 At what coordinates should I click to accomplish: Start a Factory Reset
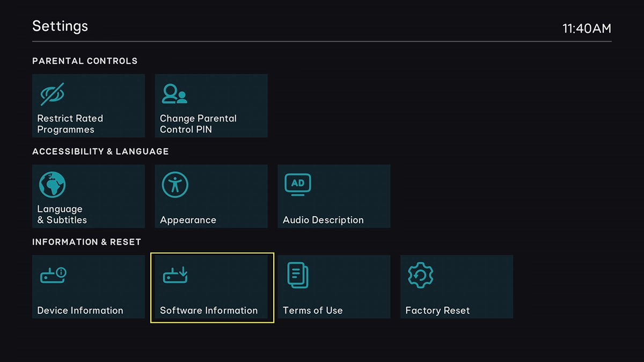click(457, 286)
